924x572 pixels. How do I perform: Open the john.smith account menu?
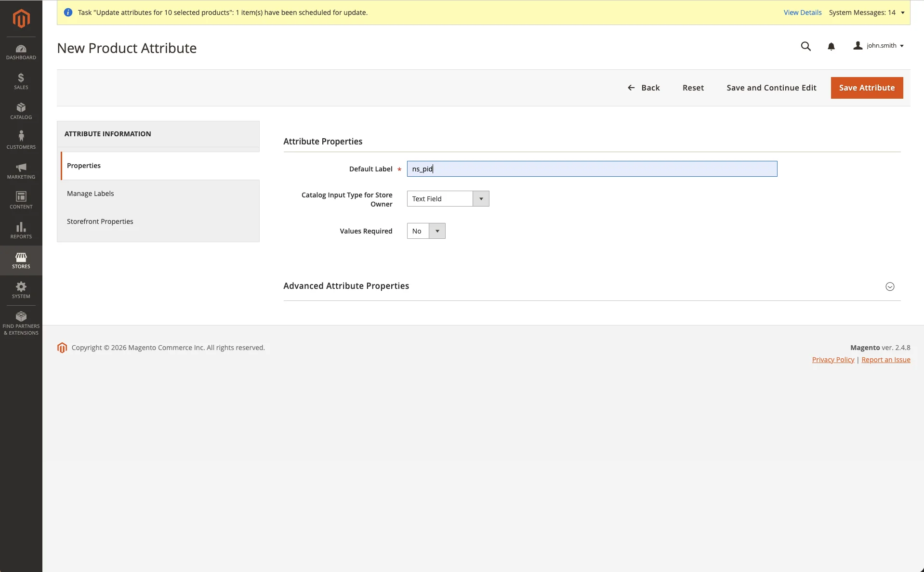click(x=879, y=46)
